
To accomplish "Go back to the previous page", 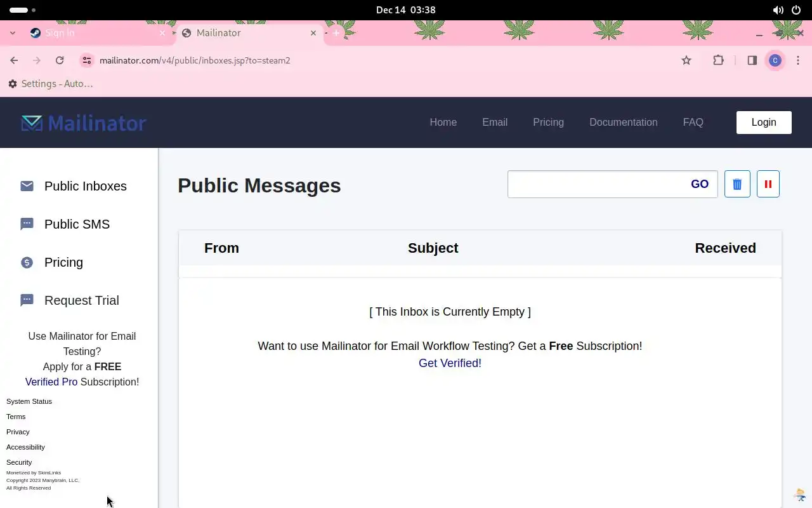I will [x=14, y=60].
